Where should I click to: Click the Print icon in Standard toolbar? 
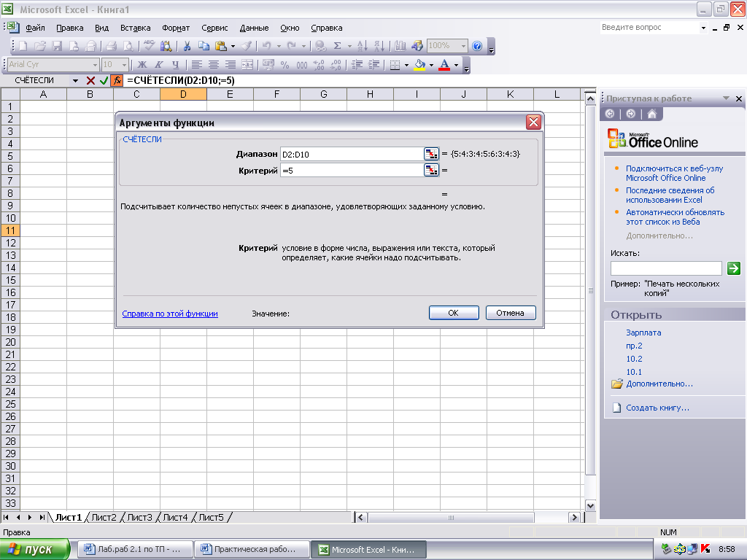click(x=112, y=46)
